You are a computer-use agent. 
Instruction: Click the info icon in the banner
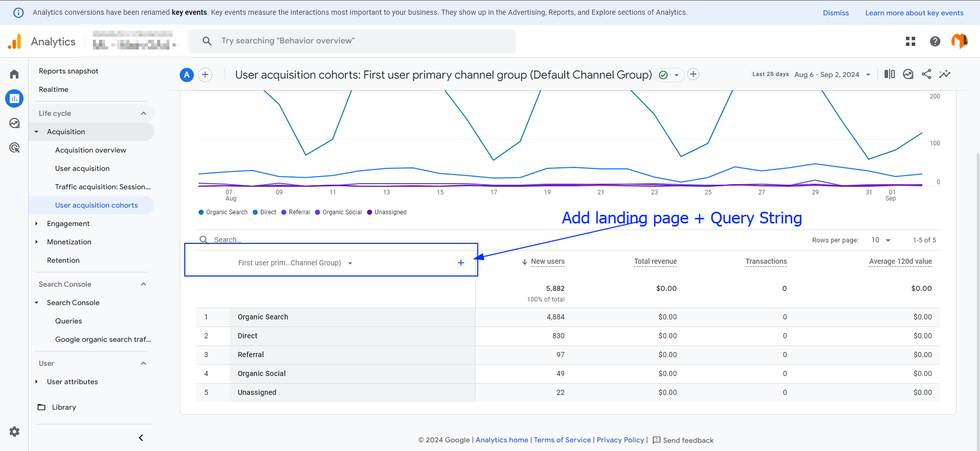(18, 13)
